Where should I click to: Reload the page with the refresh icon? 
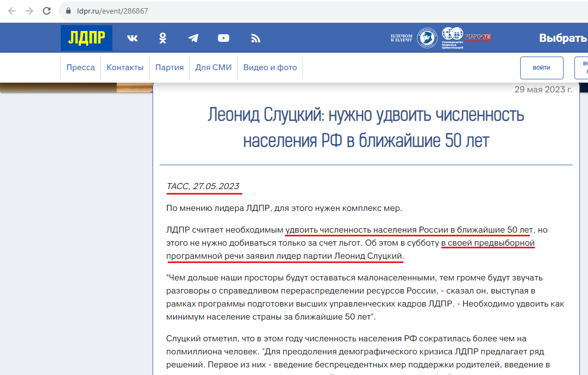click(x=47, y=11)
